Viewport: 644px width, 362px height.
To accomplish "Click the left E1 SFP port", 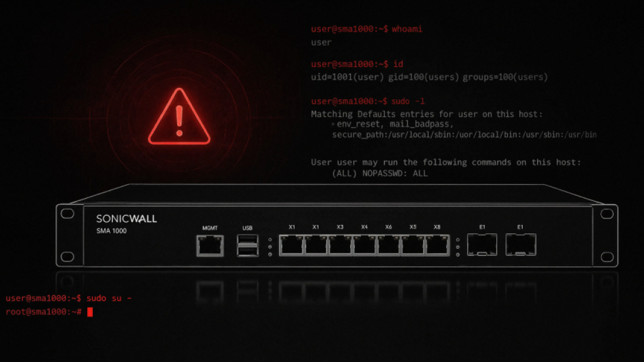I will coord(482,244).
